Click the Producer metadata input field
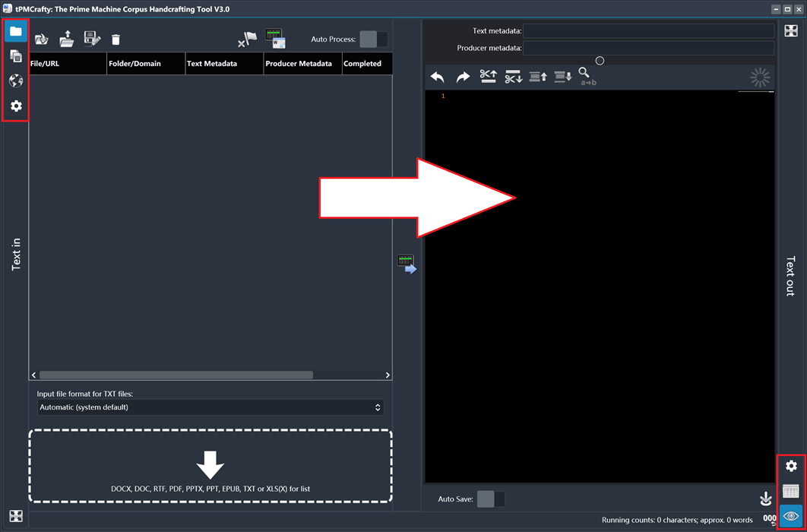Viewport: 807px width, 532px height. tap(648, 49)
